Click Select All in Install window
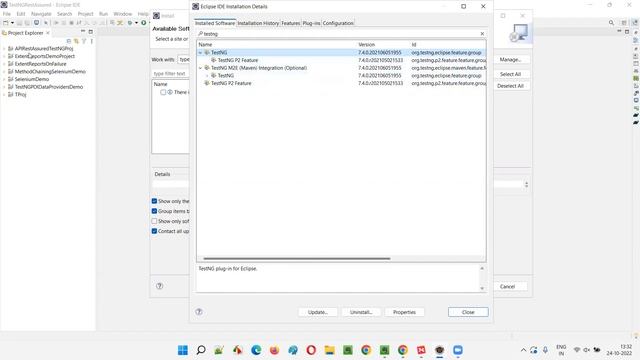Viewport: 640px width, 360px height. (510, 74)
